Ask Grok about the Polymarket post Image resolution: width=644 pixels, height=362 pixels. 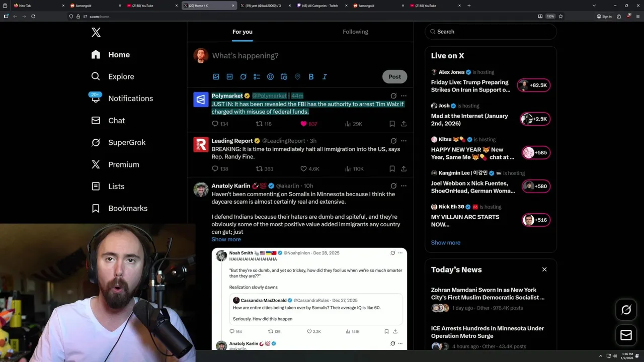[x=393, y=96]
